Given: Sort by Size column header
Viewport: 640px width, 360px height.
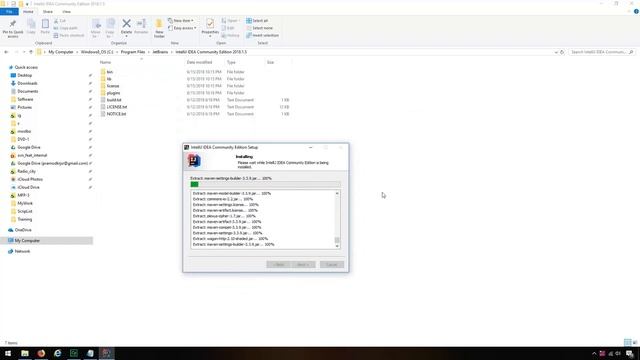Looking at the screenshot, I should 270,62.
